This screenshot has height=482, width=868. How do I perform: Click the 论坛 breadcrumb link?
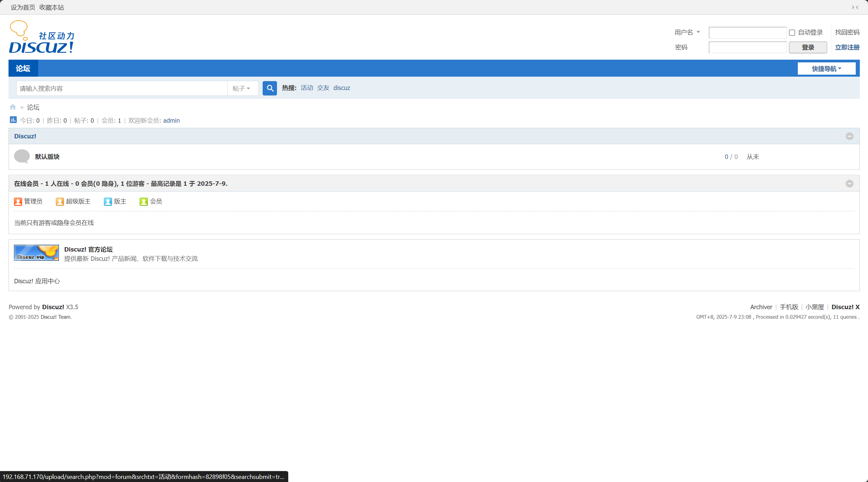tap(33, 107)
